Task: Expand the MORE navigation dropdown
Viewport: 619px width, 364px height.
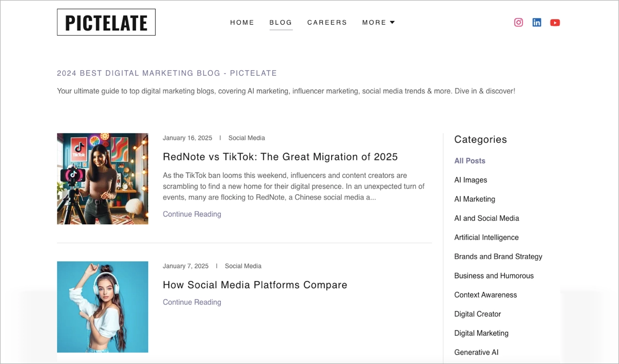Action: click(378, 22)
